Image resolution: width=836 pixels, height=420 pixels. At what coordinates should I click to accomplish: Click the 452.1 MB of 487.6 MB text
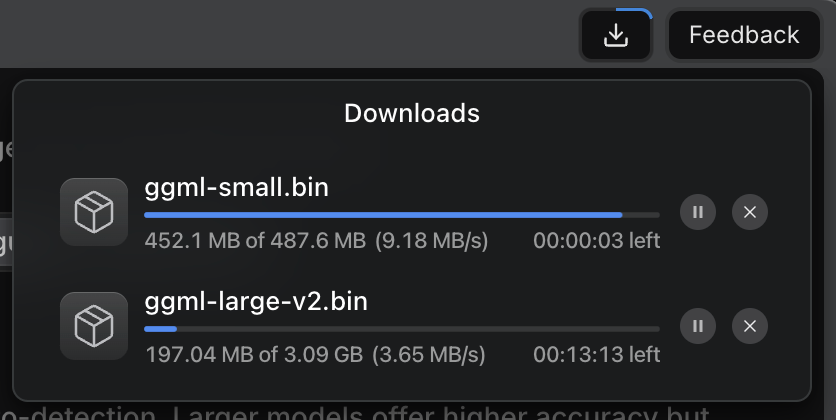click(x=255, y=240)
